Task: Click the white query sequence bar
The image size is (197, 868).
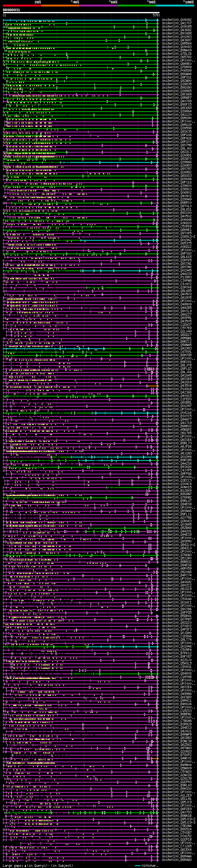Action: pos(81,13)
